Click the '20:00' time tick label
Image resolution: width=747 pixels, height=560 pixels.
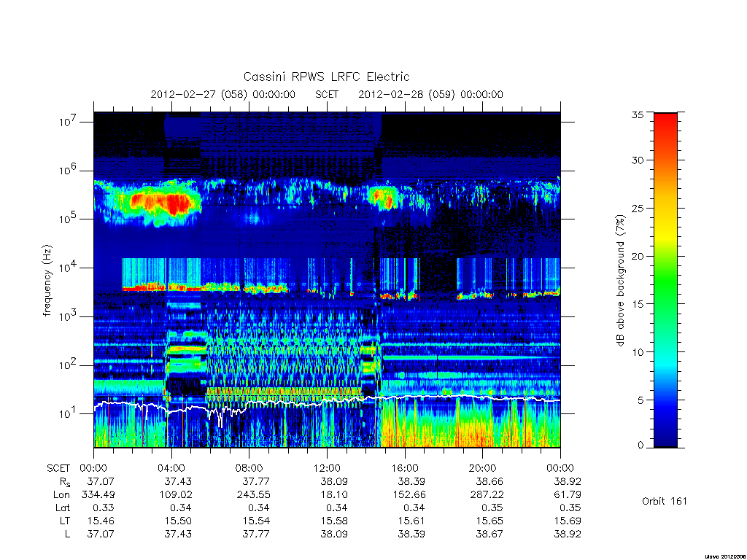tap(482, 469)
